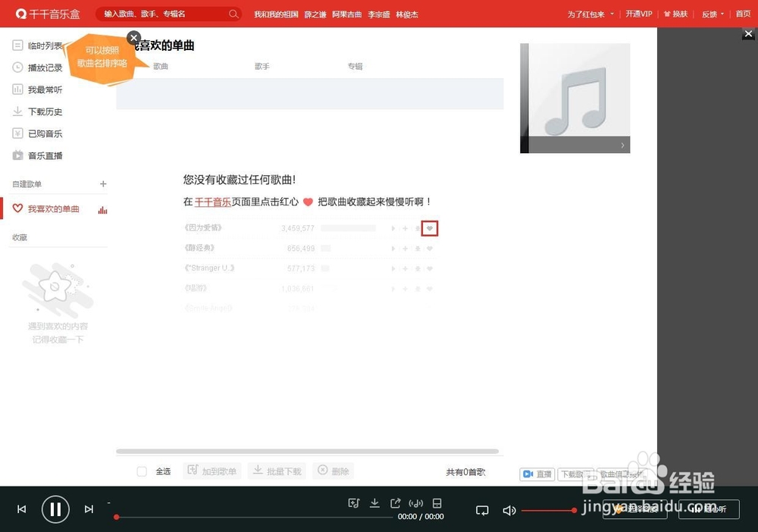The height and width of the screenshot is (532, 758).
Task: View 下载历史 download history
Action: [44, 111]
